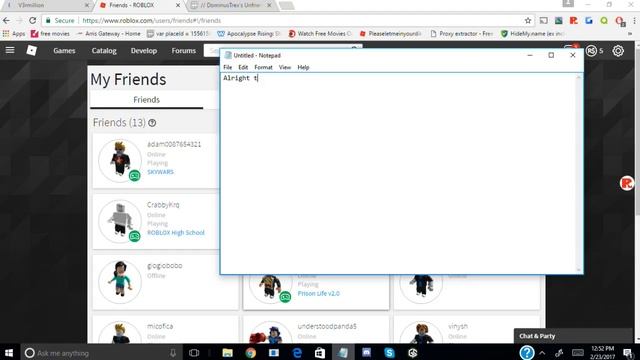This screenshot has width=640, height=360.
Task: Open CrabbyKrq's profile name
Action: (163, 205)
